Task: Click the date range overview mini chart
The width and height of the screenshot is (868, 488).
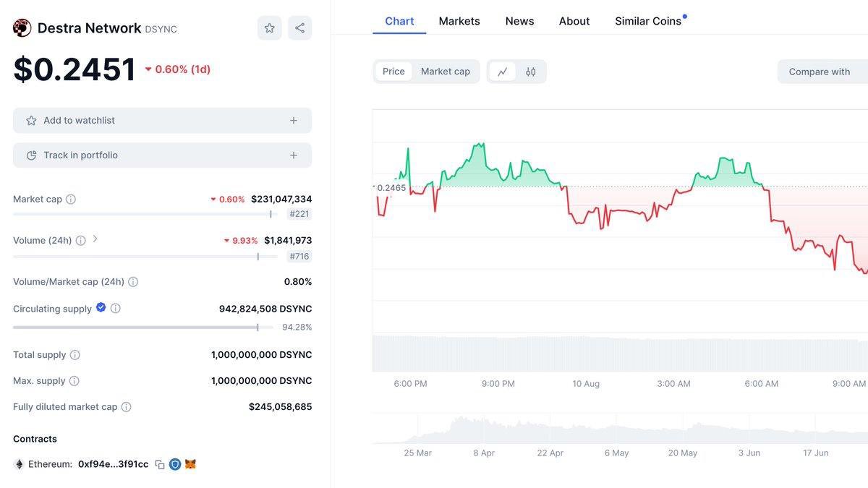Action: (x=620, y=429)
